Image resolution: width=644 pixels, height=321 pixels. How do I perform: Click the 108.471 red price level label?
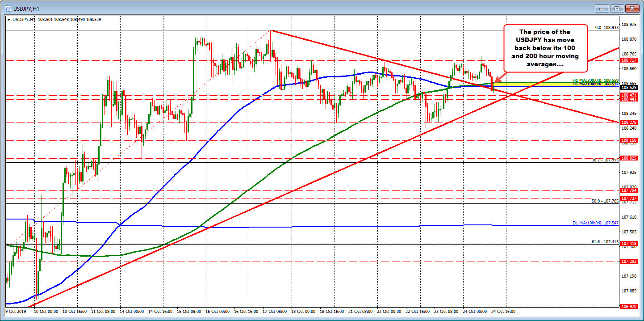(x=629, y=95)
